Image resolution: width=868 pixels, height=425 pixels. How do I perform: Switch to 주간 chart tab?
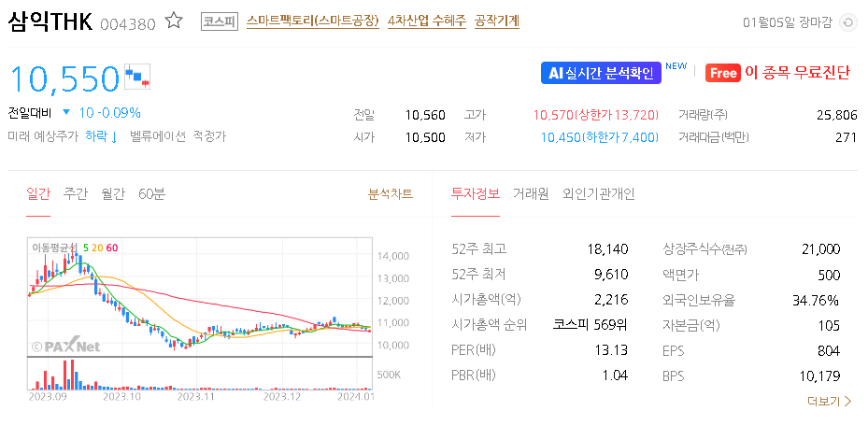click(76, 193)
